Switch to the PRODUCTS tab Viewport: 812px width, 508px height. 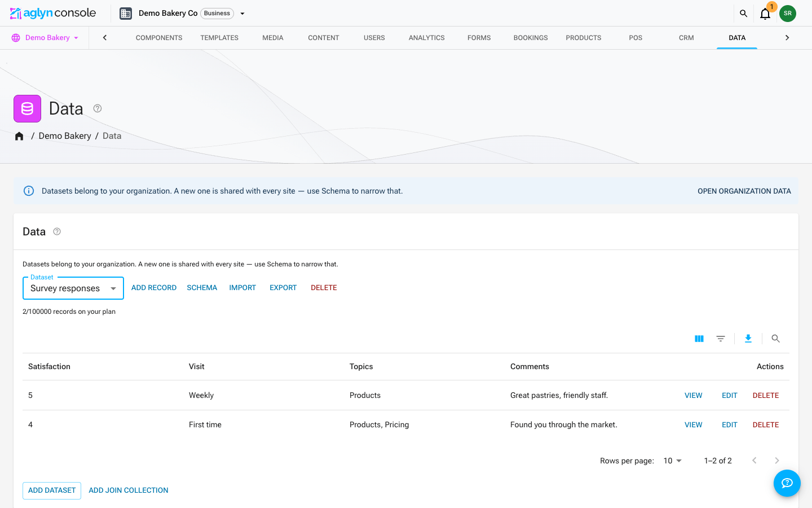click(584, 38)
